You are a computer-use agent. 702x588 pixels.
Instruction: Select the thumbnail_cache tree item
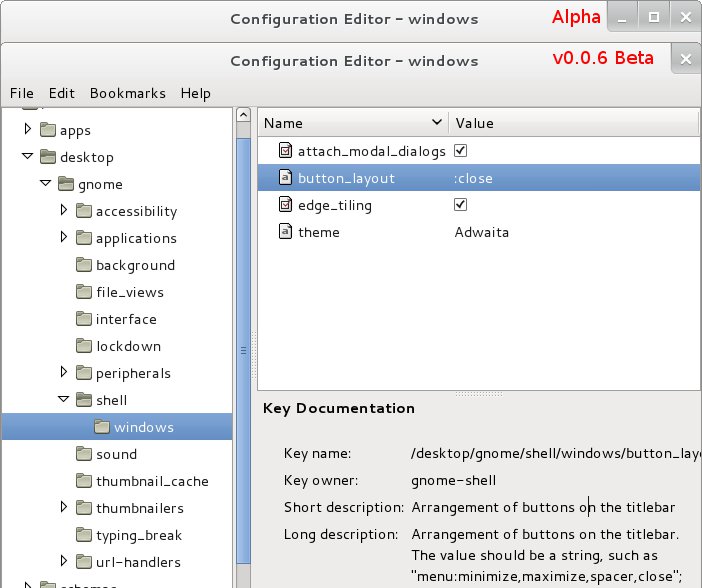coord(152,481)
